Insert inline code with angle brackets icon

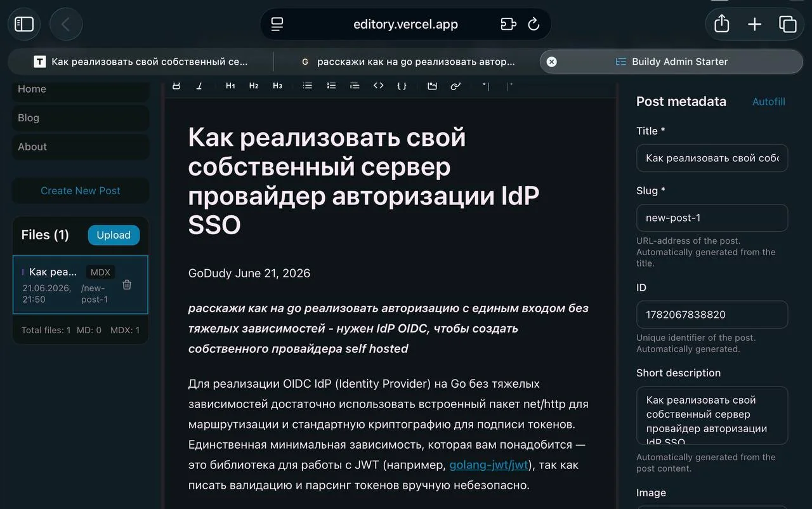(378, 86)
